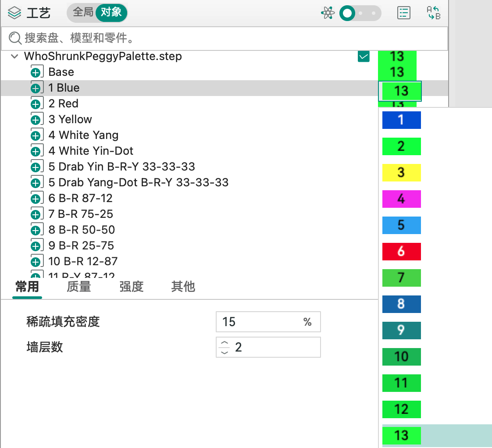The width and height of the screenshot is (492, 448).
Task: Click the add icon next to Base
Action: [x=36, y=72]
